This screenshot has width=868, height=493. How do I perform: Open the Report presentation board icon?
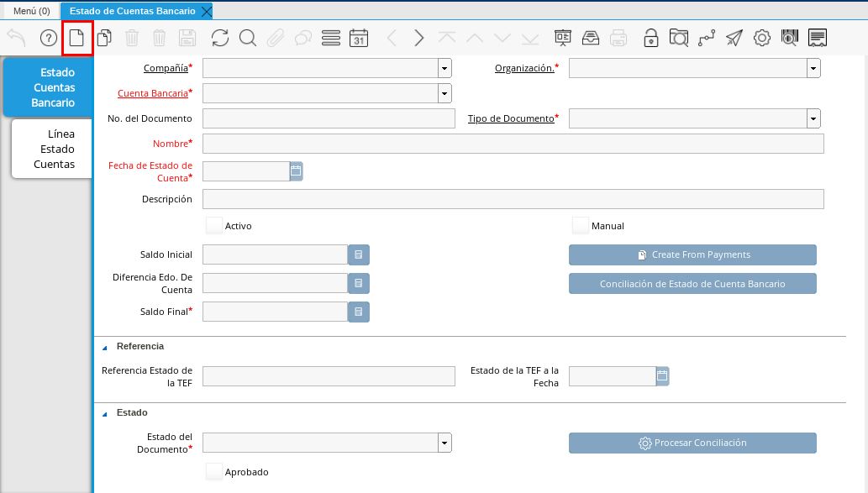pos(563,38)
